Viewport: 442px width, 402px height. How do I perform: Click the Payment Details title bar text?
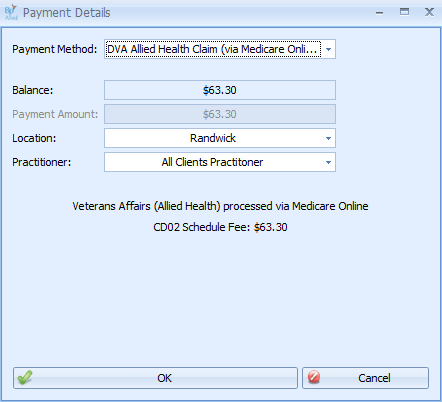click(66, 13)
